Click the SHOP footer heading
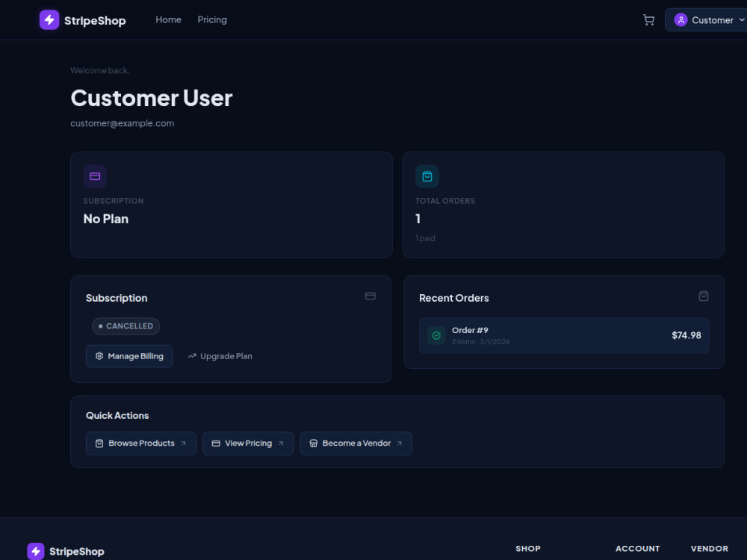 tap(528, 549)
